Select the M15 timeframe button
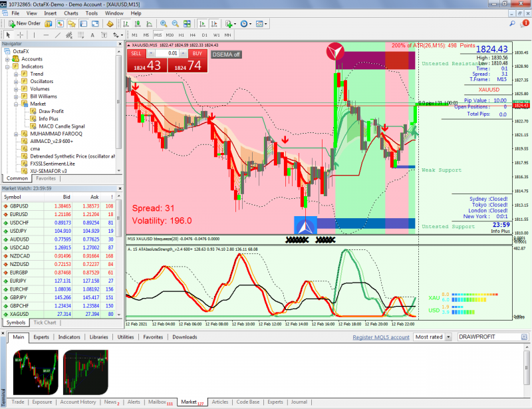 [x=158, y=35]
